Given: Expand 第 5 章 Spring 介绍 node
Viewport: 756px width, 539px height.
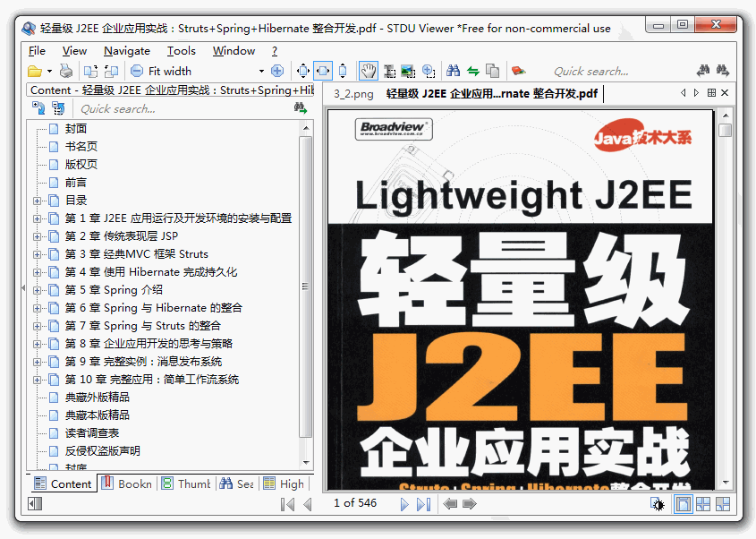Looking at the screenshot, I should coord(37,290).
